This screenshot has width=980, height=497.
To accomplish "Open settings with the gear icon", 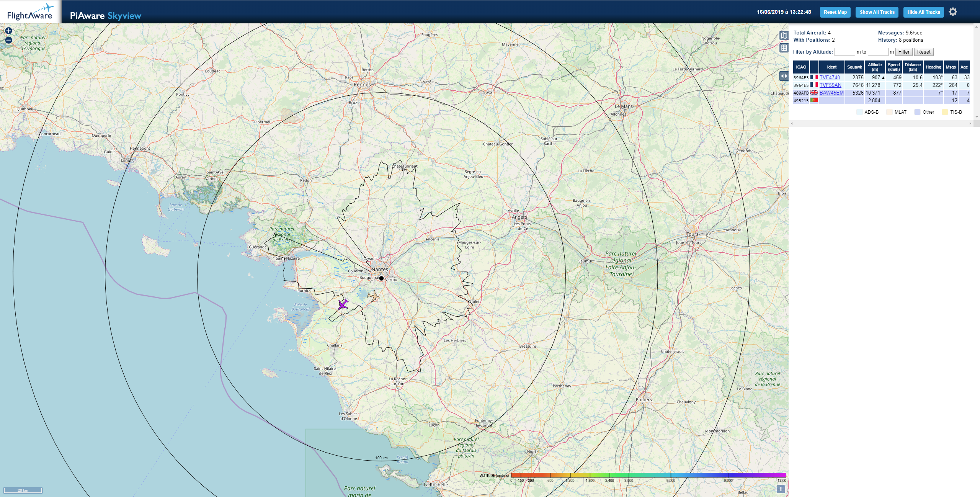I will coord(953,12).
